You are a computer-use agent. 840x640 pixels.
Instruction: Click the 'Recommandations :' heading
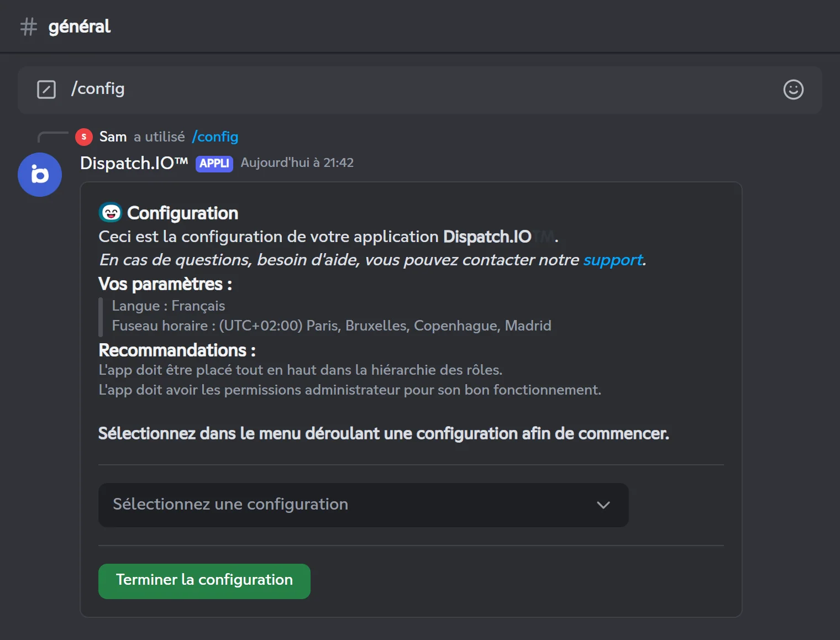coord(177,350)
